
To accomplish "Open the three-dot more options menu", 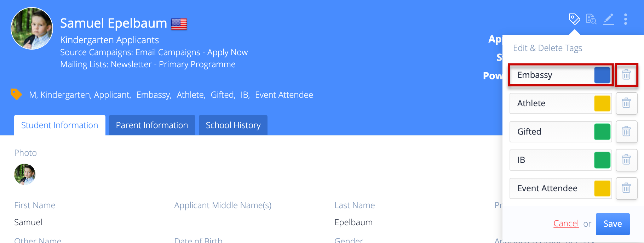I will click(x=626, y=19).
